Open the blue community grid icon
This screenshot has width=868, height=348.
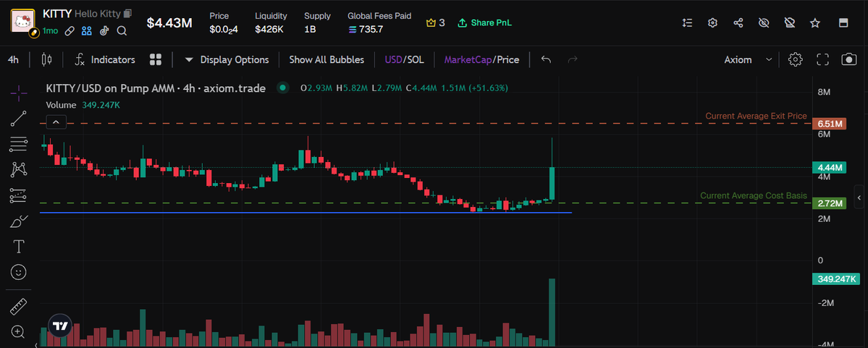point(86,31)
